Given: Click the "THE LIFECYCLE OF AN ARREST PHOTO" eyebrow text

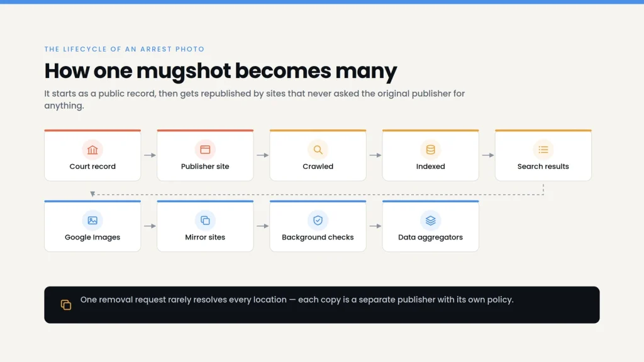Looking at the screenshot, I should click(125, 49).
